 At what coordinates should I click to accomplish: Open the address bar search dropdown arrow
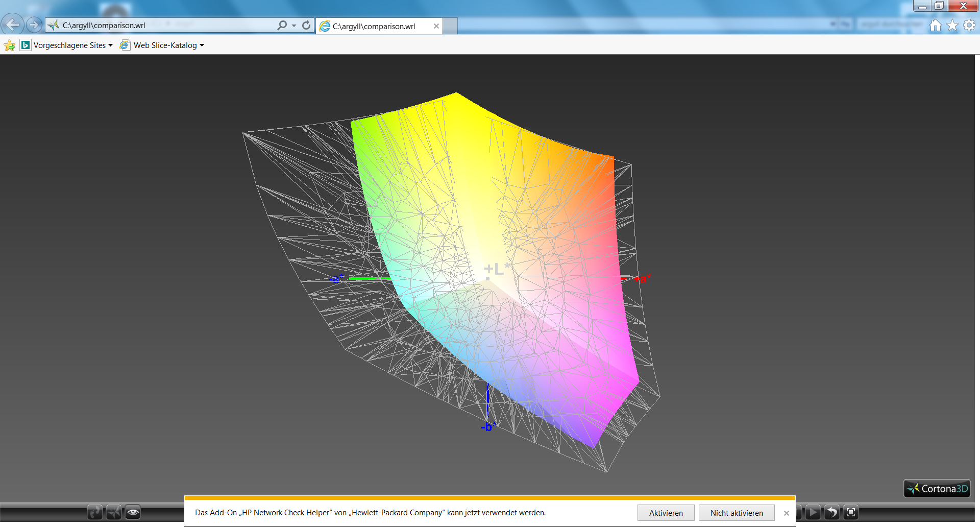(294, 26)
